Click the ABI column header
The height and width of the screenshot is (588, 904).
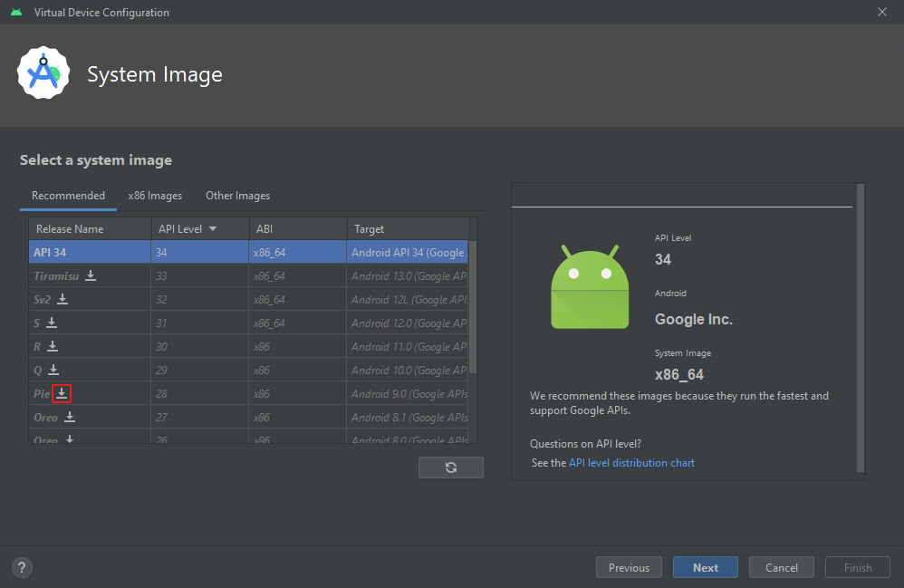(x=264, y=229)
